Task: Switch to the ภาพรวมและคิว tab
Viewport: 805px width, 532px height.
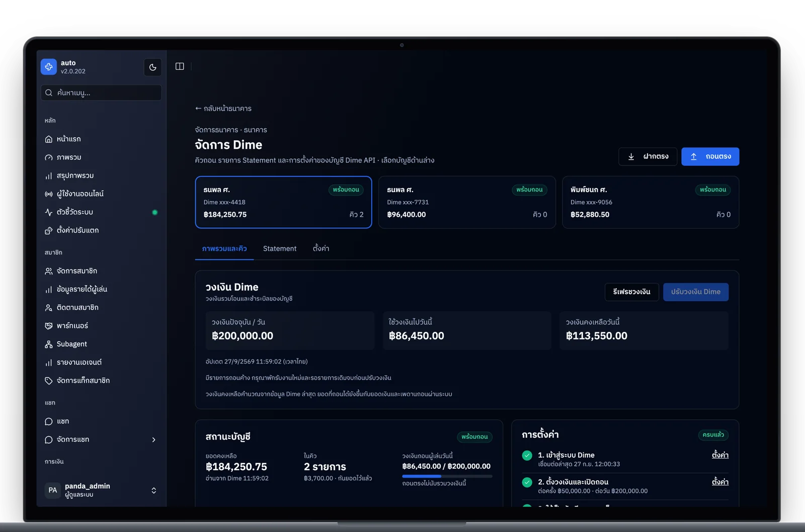Action: click(x=224, y=249)
